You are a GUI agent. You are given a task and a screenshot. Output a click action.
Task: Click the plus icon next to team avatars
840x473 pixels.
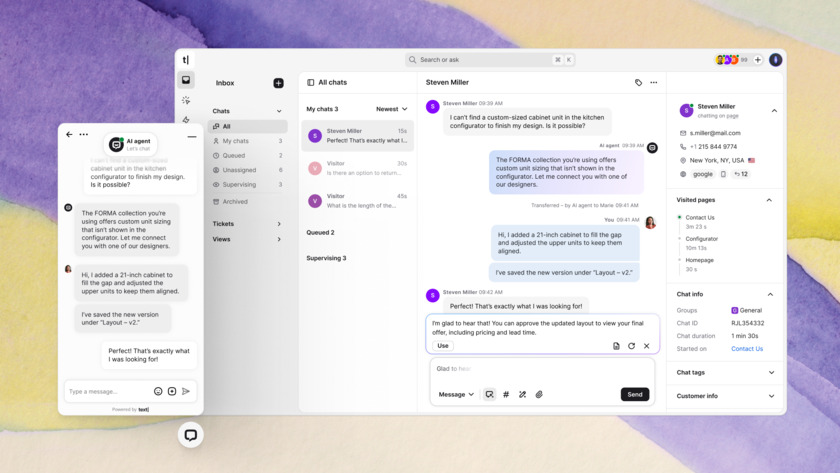pos(758,60)
